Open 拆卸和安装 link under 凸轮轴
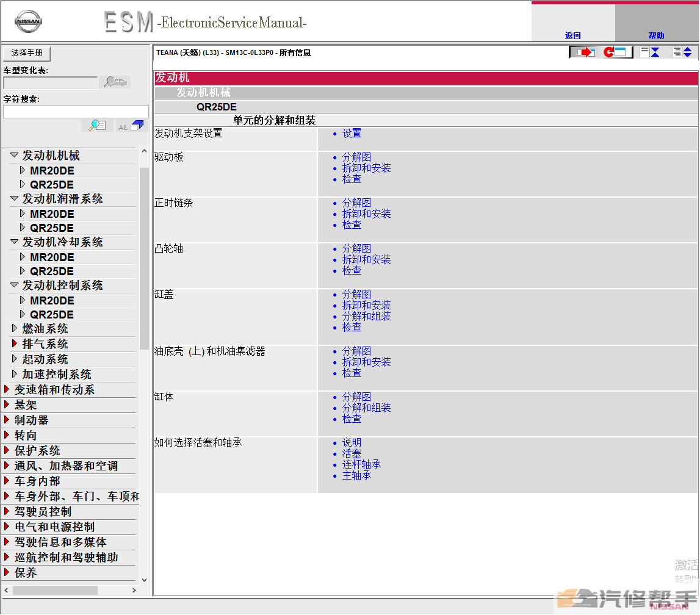Image resolution: width=700 pixels, height=615 pixels. point(367,259)
